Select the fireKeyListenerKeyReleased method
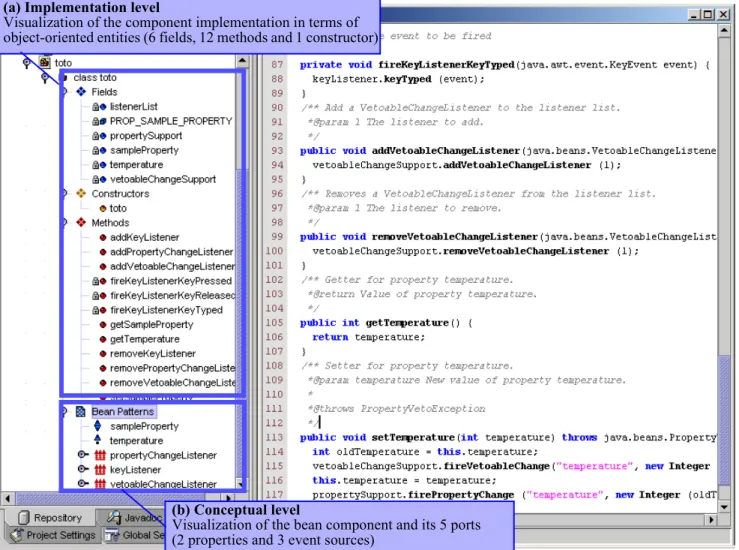739x550 pixels. click(172, 296)
